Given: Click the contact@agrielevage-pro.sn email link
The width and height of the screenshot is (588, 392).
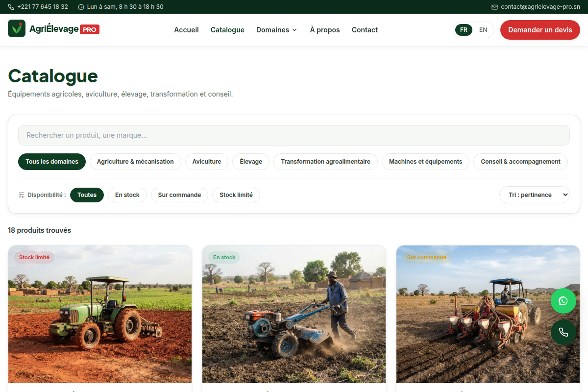Looking at the screenshot, I should (x=540, y=7).
